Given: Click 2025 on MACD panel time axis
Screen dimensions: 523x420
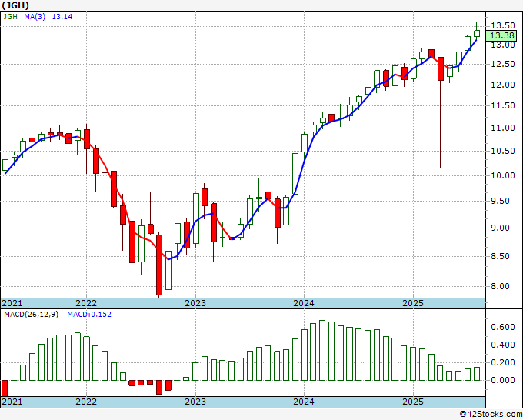Looking at the screenshot, I should 413,402.
